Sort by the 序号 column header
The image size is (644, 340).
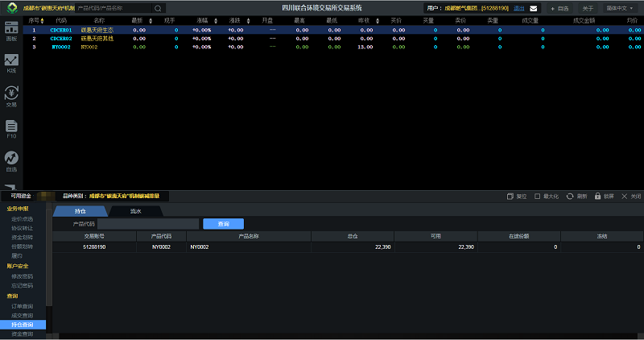tap(34, 20)
